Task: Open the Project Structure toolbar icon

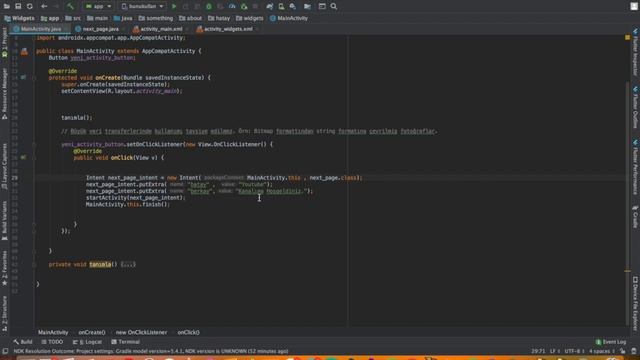Action: [x=307, y=6]
